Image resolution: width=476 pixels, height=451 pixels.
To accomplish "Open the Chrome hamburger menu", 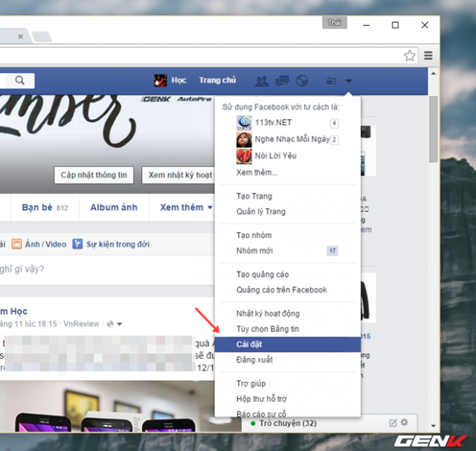I will (428, 55).
